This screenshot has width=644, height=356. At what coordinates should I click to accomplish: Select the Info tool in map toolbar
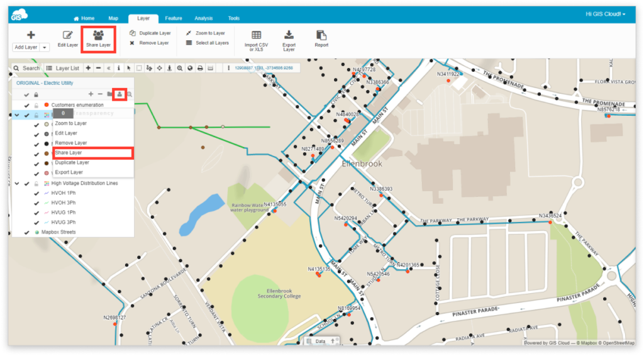(x=119, y=68)
